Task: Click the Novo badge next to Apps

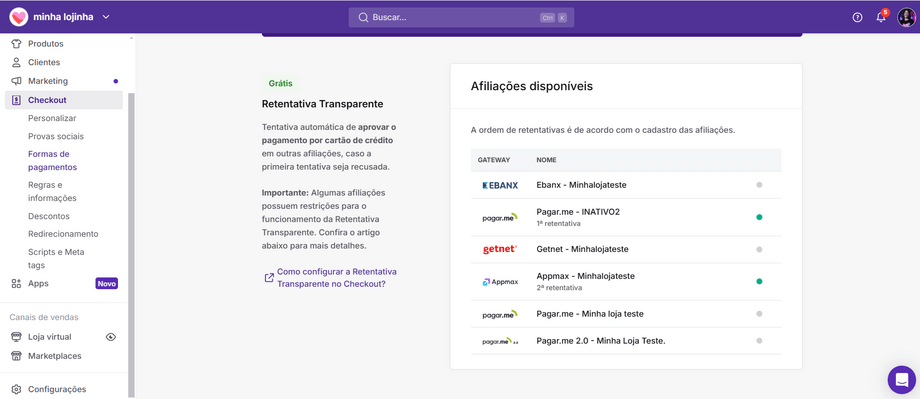Action: click(107, 283)
